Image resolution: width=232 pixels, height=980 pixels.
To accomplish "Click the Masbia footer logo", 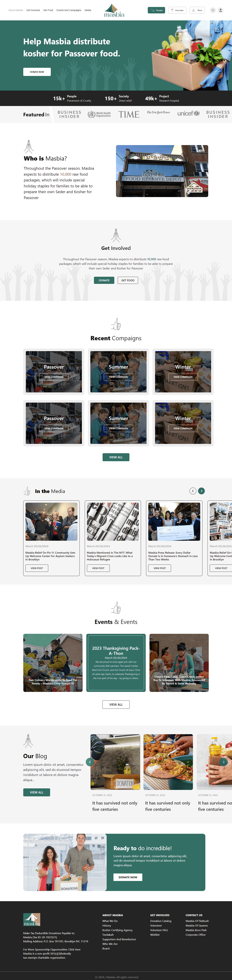I will coord(32,920).
